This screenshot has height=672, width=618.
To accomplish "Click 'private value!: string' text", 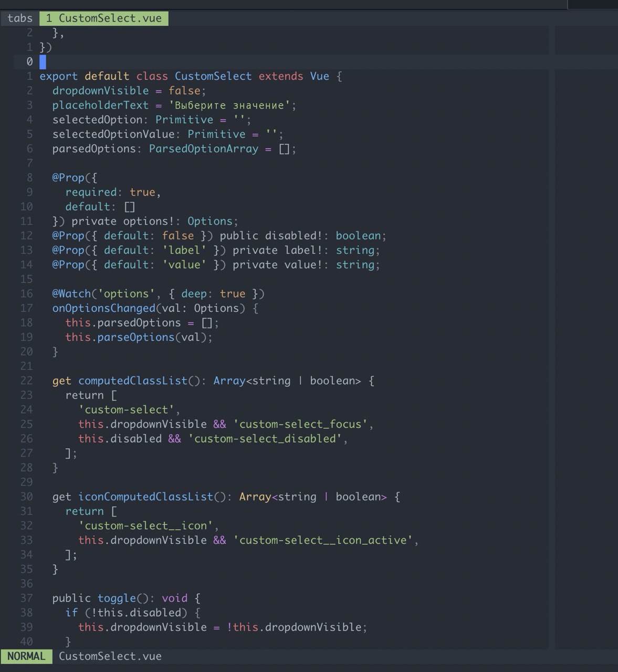I will (x=303, y=265).
